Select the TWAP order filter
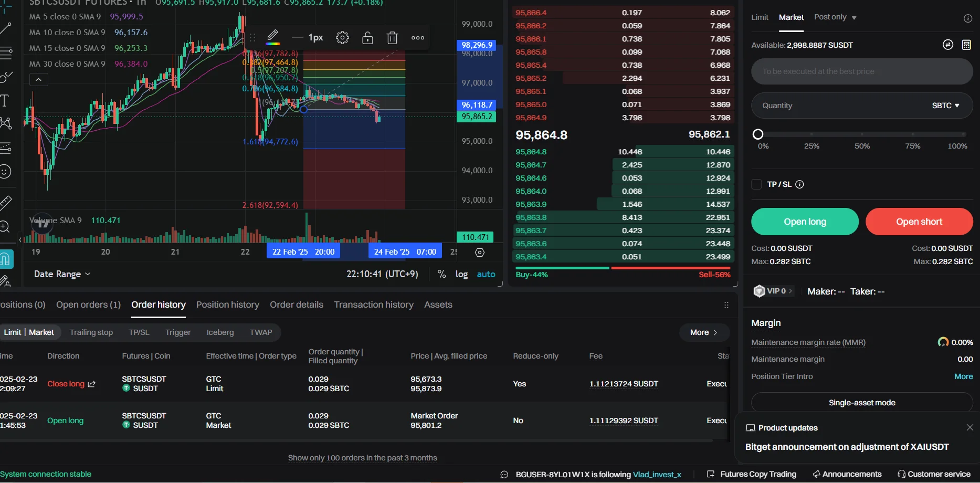This screenshot has height=483, width=980. click(x=261, y=332)
